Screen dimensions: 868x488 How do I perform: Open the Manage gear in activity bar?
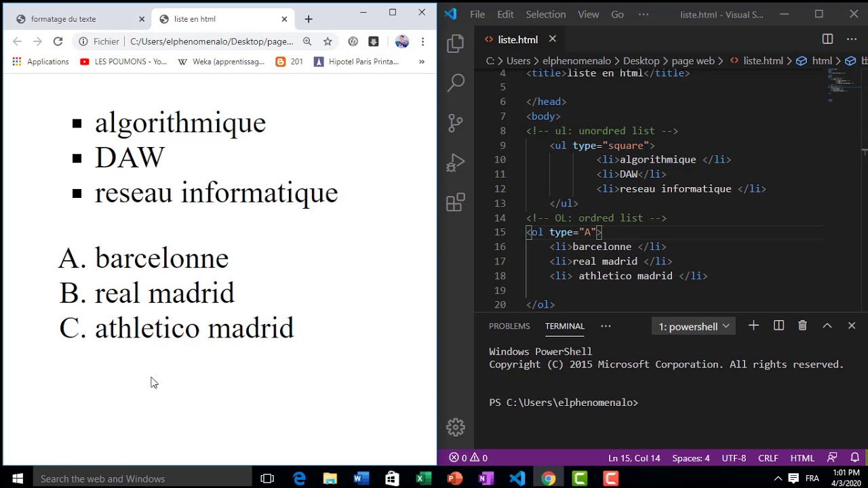click(x=456, y=427)
